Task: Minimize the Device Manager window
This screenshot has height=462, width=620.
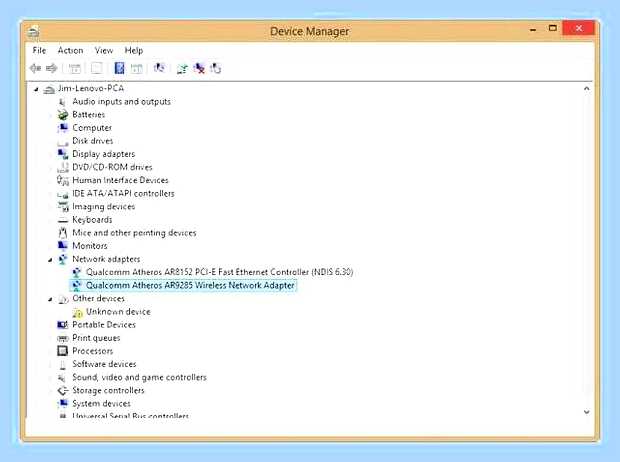Action: click(533, 29)
